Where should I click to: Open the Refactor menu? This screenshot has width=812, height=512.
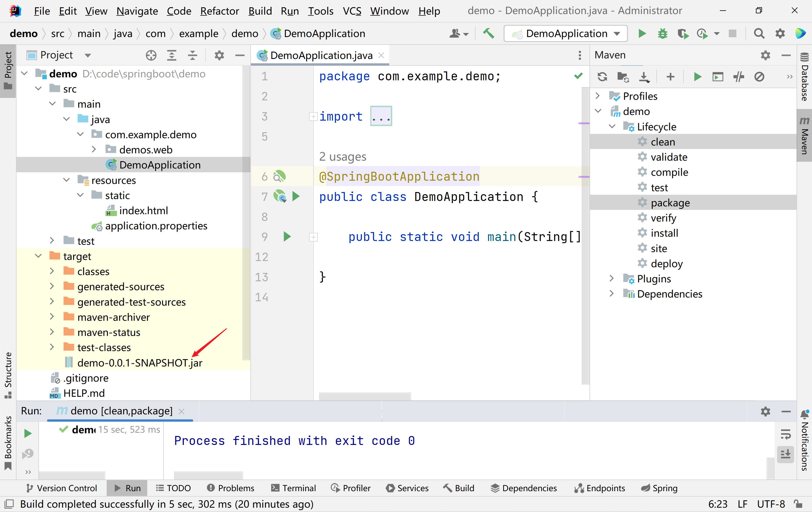tap(219, 11)
